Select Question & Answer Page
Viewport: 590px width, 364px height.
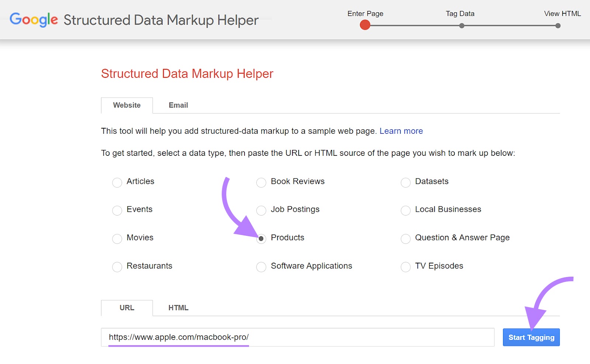click(x=406, y=239)
